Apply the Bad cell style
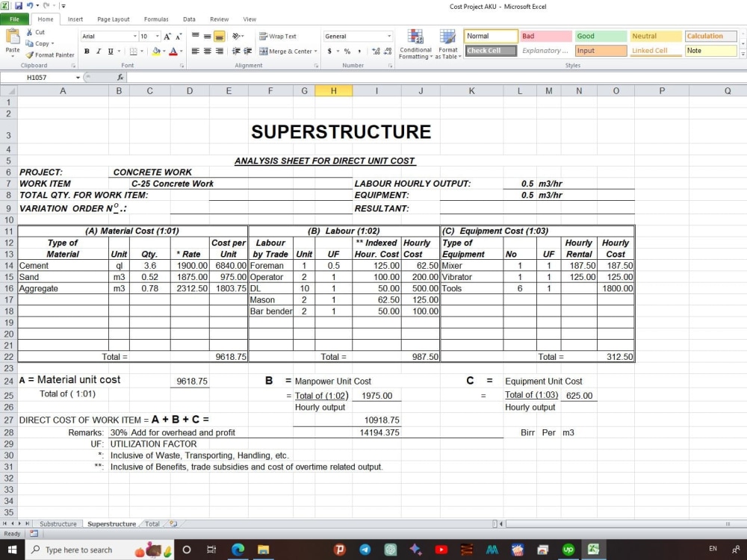Viewport: 747px width, 560px height. coord(546,36)
